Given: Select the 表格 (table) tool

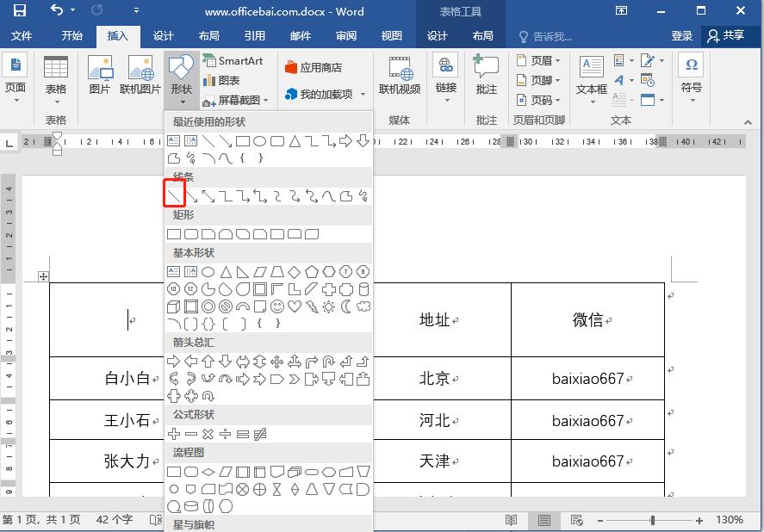Looking at the screenshot, I should [56, 76].
